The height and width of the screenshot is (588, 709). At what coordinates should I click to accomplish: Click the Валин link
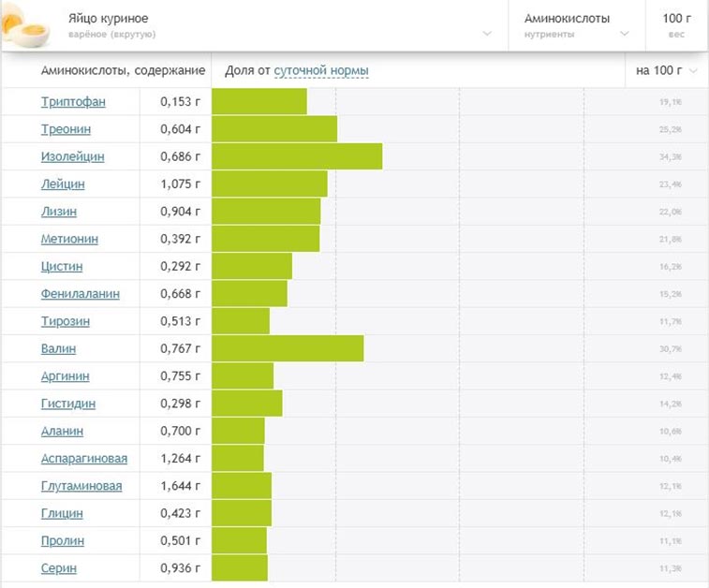[58, 348]
